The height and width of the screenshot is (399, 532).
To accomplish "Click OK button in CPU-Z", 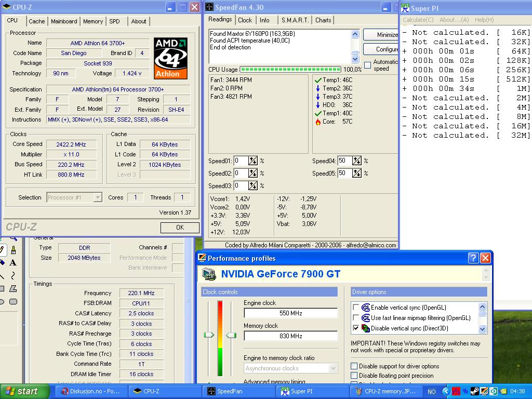I will tap(180, 228).
